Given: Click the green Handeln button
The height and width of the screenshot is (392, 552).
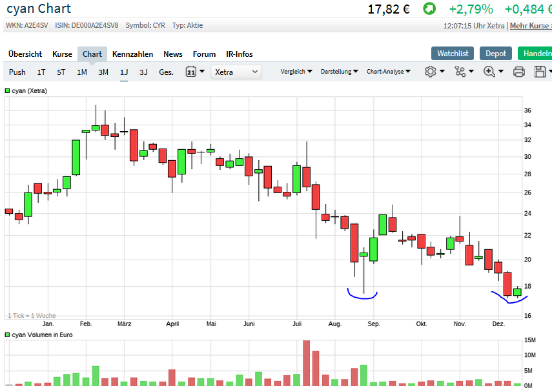Looking at the screenshot, I should (535, 54).
